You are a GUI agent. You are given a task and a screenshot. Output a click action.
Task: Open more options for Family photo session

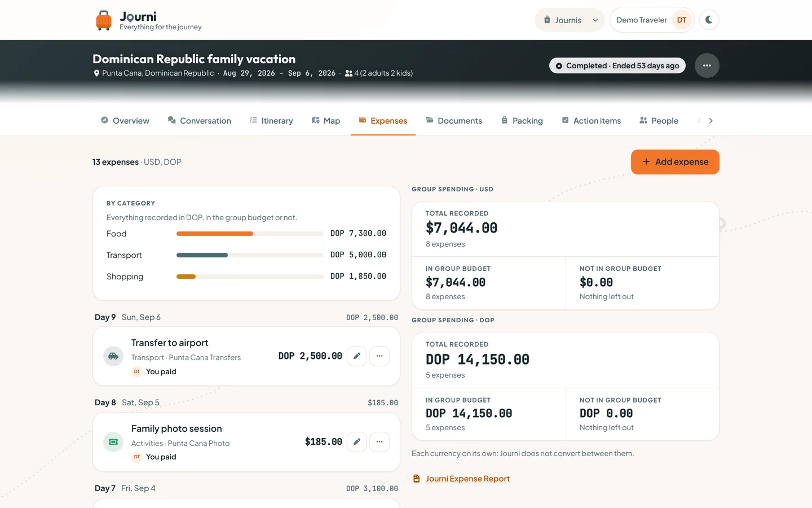[379, 442]
